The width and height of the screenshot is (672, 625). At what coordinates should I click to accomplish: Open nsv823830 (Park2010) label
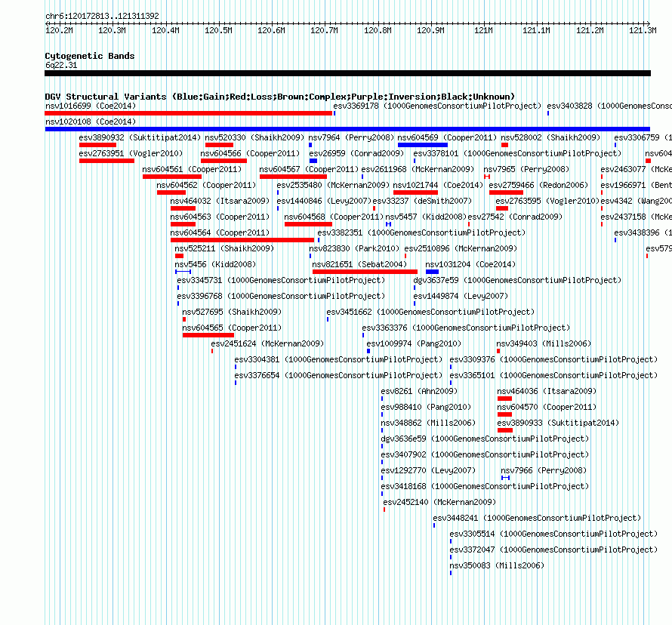pos(354,248)
